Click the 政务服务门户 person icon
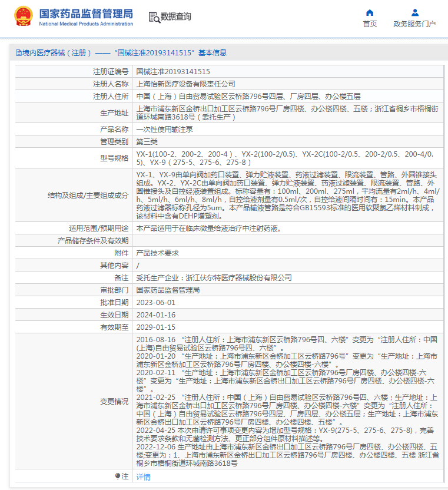This screenshot has width=448, height=490. (414, 12)
